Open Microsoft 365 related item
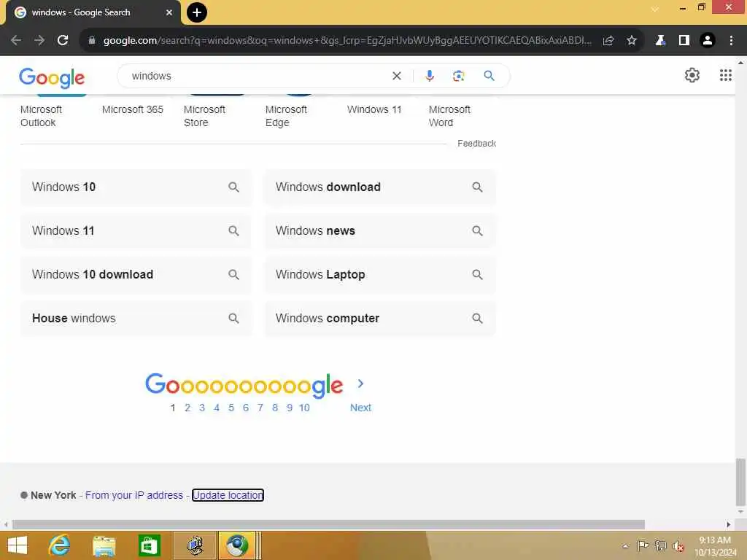Image resolution: width=747 pixels, height=560 pixels. coord(133,109)
